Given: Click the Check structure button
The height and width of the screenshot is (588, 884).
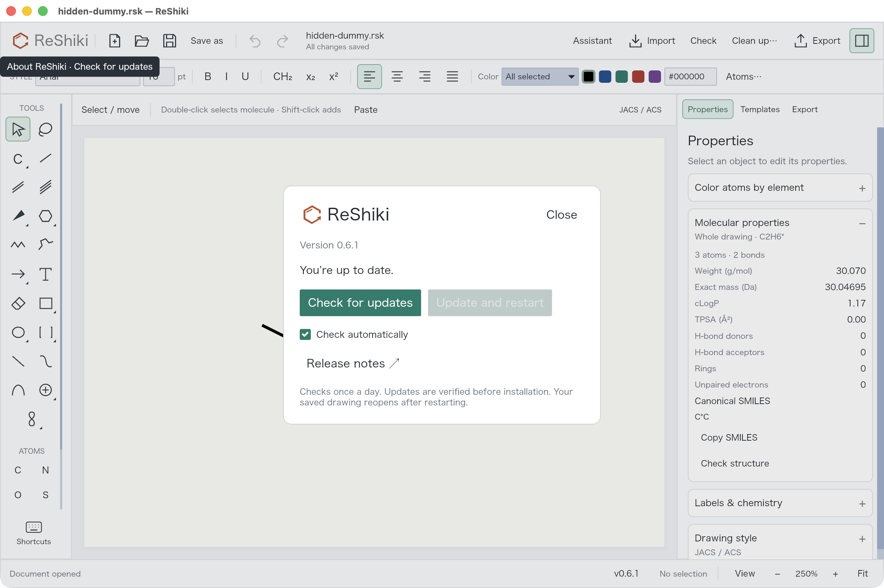Looking at the screenshot, I should pyautogui.click(x=735, y=463).
